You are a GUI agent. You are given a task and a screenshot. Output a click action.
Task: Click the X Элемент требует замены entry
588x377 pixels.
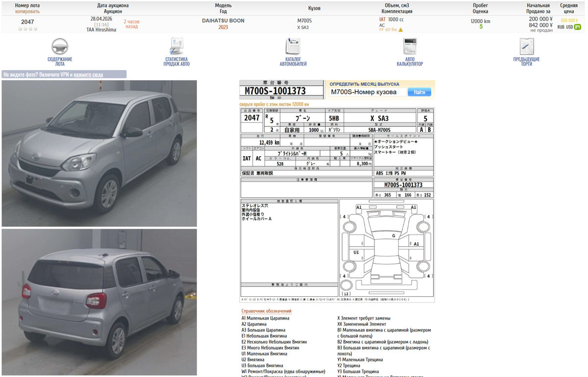coord(364,318)
